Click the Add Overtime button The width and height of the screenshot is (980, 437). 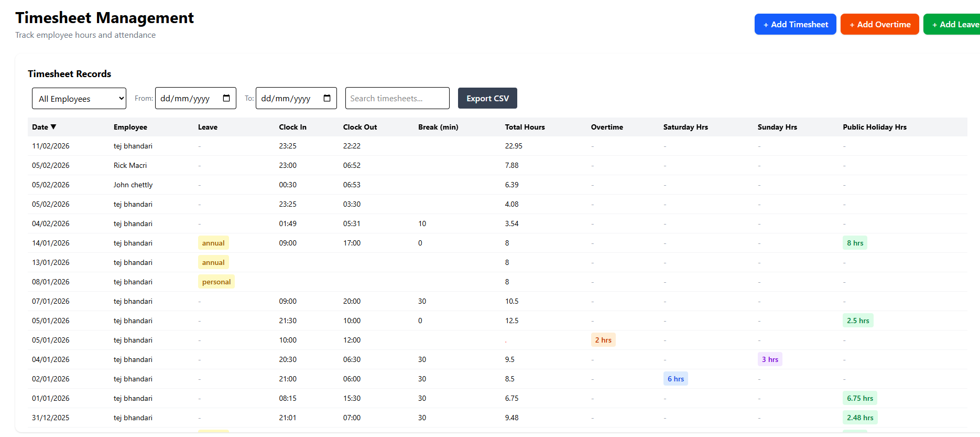pyautogui.click(x=880, y=24)
